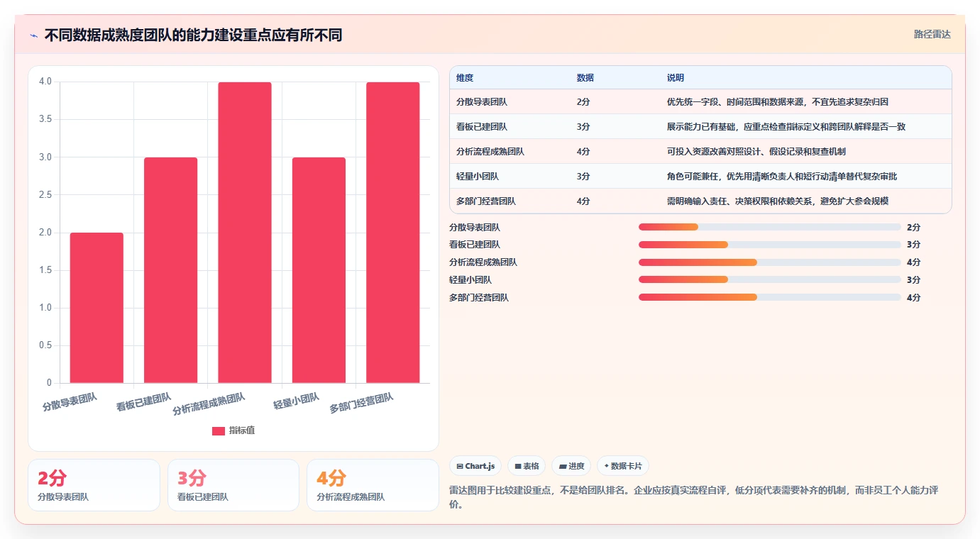Select the 轻量小团队 table row name
The image size is (980, 539).
(x=478, y=177)
